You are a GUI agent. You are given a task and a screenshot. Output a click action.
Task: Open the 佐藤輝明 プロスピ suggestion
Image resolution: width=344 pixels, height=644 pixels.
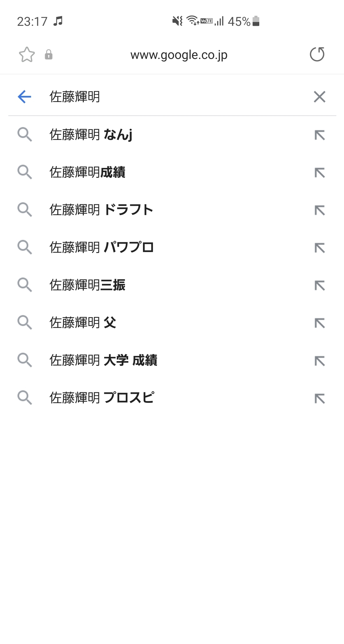pos(102,398)
